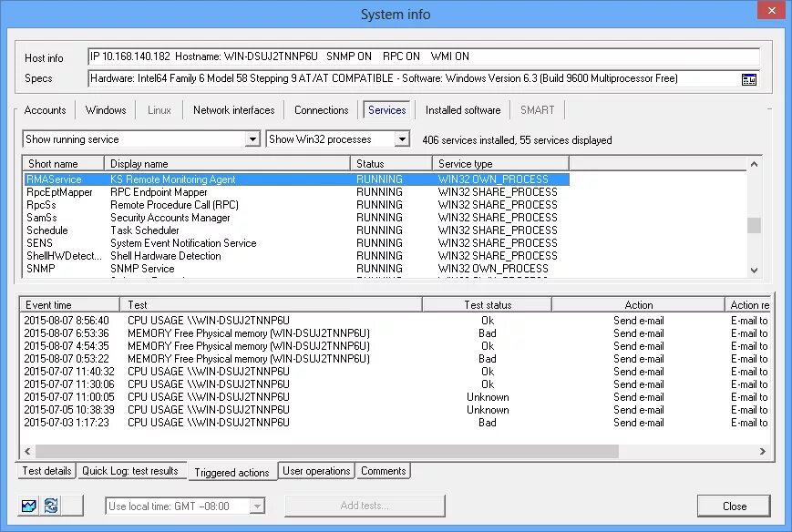Open the Network interfaces tab
Image resolution: width=792 pixels, height=532 pixels.
click(234, 110)
